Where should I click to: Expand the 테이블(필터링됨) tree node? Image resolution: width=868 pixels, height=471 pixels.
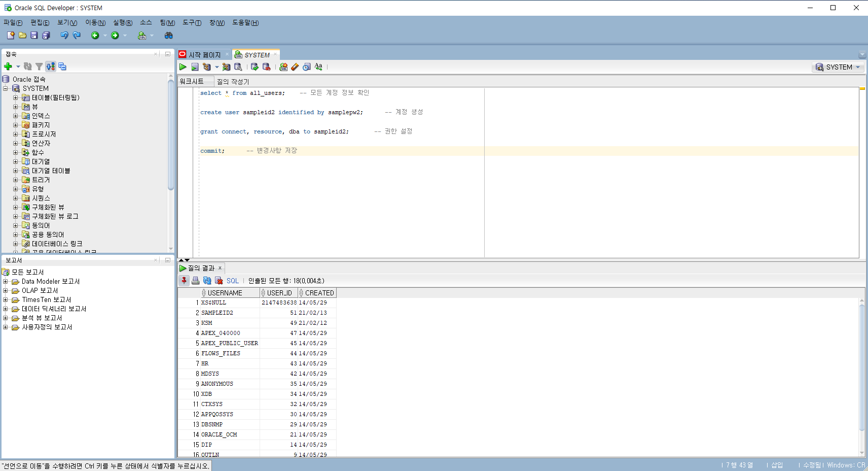pos(15,98)
